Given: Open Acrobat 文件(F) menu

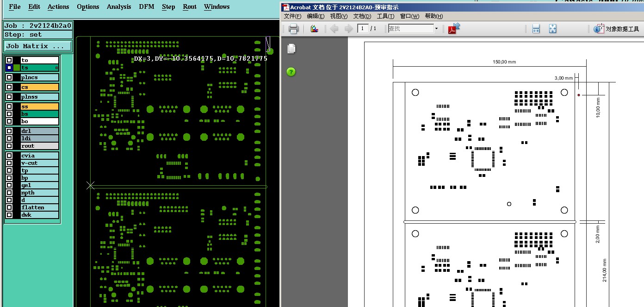Looking at the screenshot, I should tap(292, 16).
